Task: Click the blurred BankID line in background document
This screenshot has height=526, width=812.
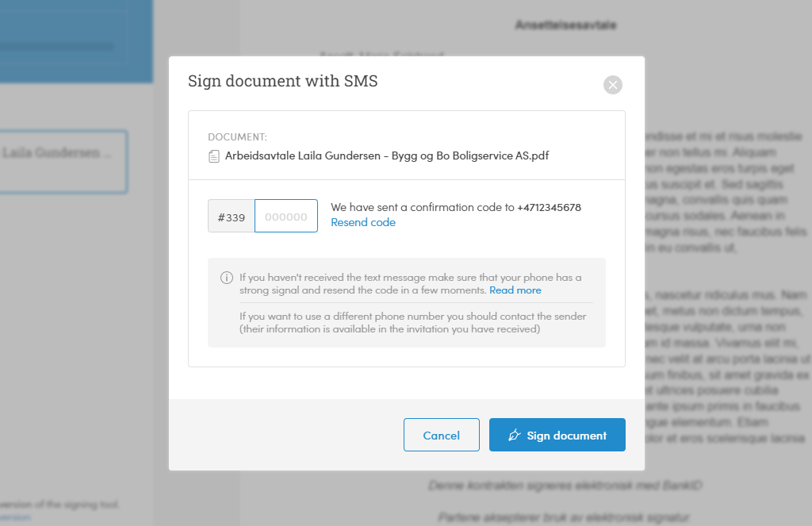Action: [565, 486]
